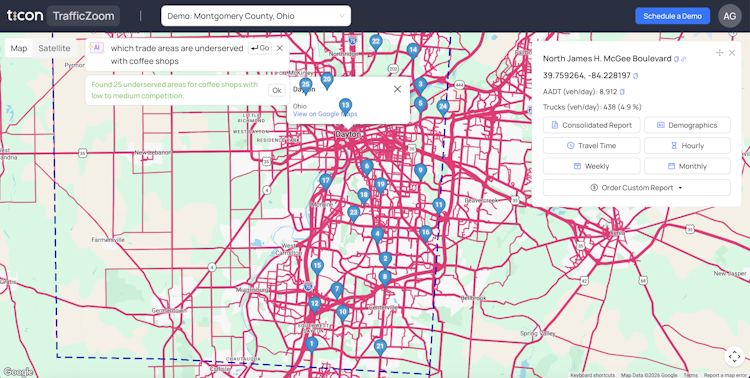Toggle map fullscreen view
Screen dimensions: 750x378
(x=734, y=356)
